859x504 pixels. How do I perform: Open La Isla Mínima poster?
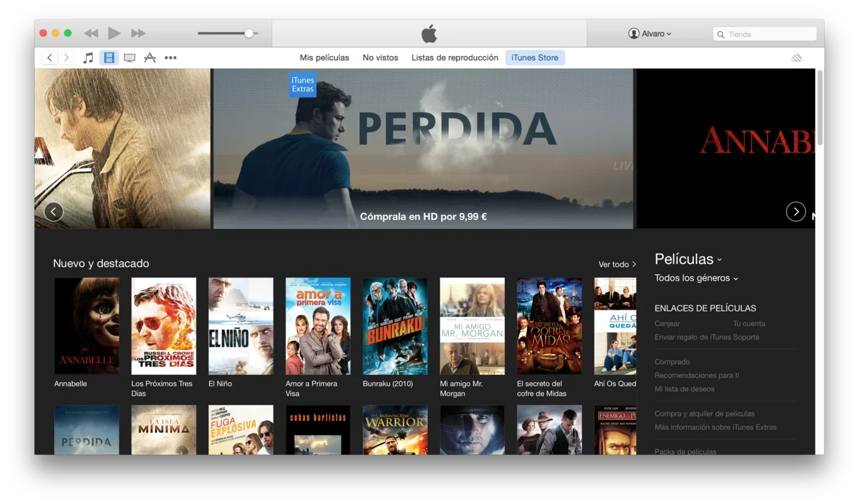[x=164, y=430]
